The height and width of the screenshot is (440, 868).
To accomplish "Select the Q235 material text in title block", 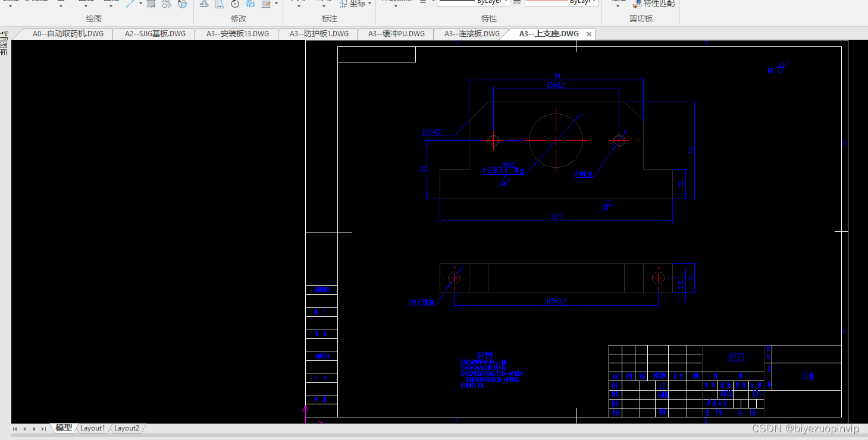I will pos(736,357).
